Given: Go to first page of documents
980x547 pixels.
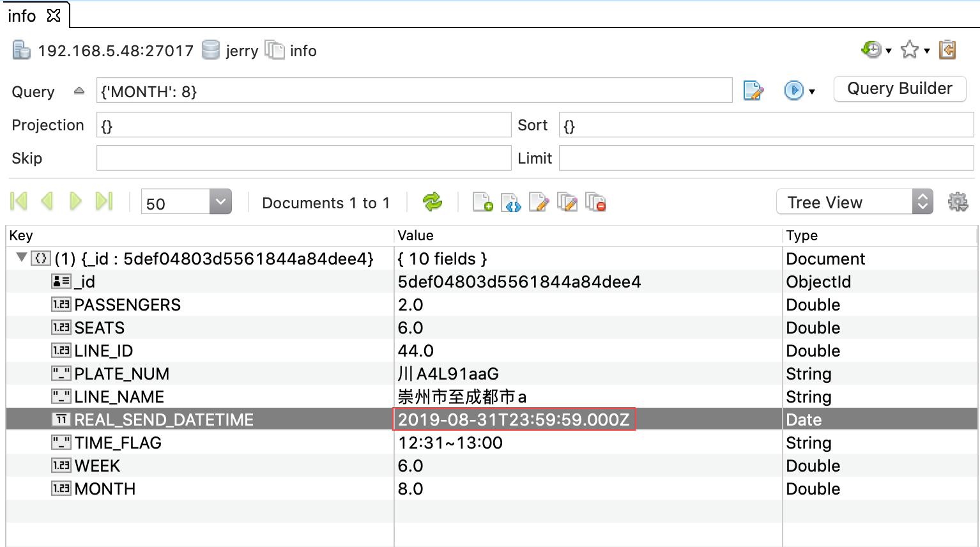Looking at the screenshot, I should pos(19,202).
